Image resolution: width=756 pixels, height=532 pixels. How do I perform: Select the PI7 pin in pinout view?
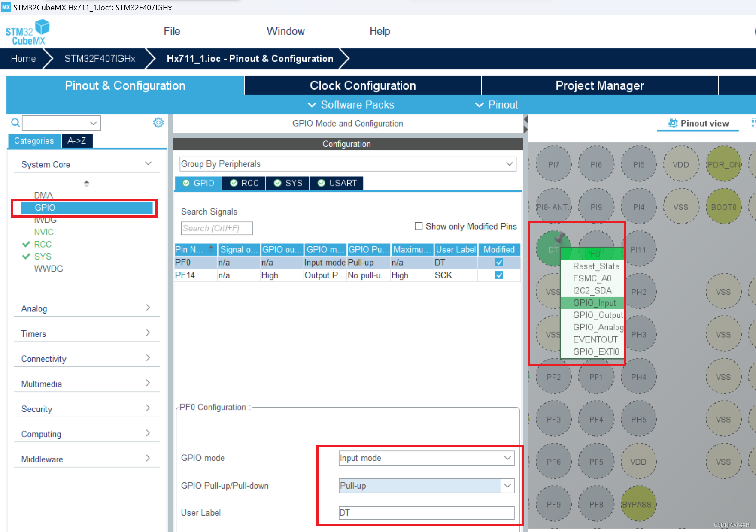click(x=554, y=165)
